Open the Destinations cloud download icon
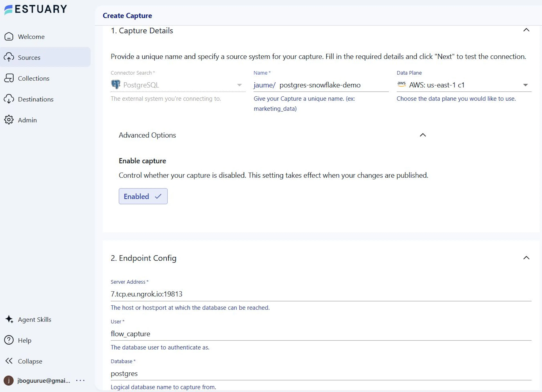 click(x=9, y=99)
